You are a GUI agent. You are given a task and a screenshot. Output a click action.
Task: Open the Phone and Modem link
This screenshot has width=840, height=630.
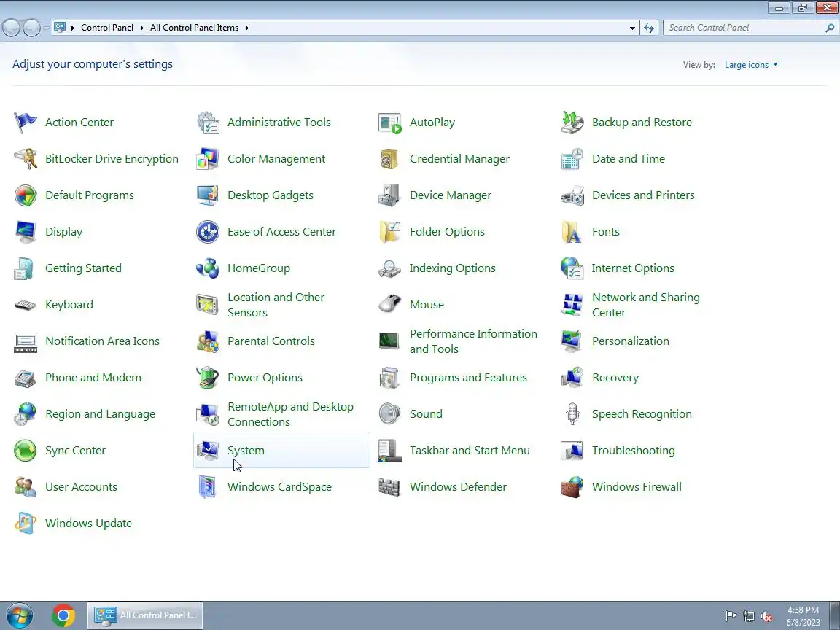click(93, 378)
